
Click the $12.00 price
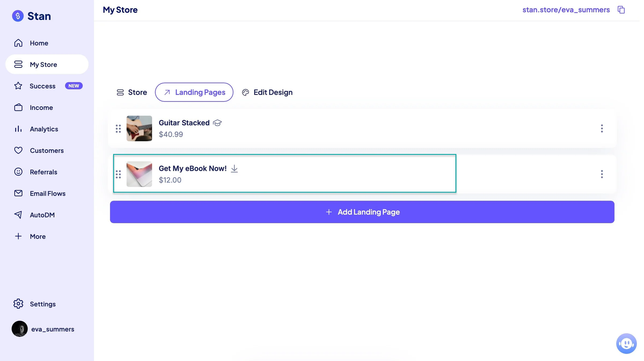[x=170, y=180]
